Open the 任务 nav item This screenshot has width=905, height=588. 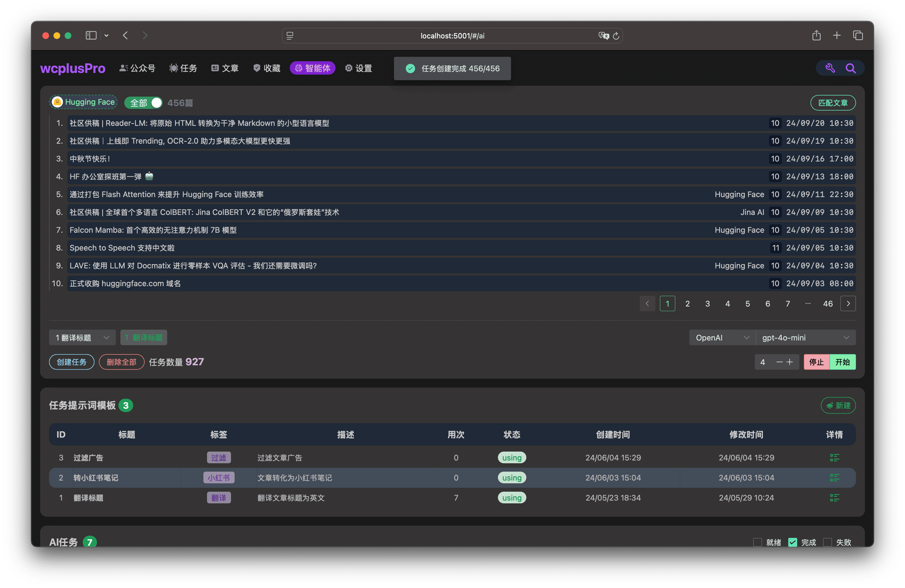pyautogui.click(x=183, y=68)
